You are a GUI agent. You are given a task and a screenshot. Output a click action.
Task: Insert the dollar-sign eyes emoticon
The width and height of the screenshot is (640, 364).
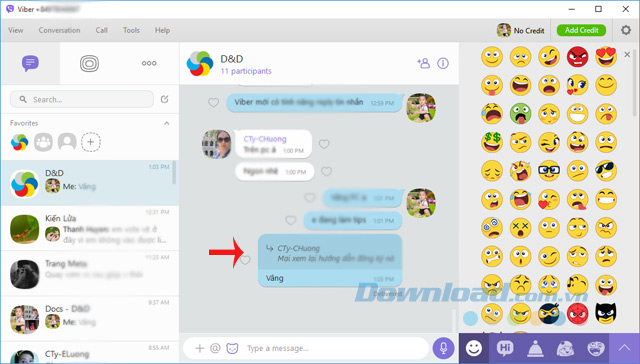[491, 142]
